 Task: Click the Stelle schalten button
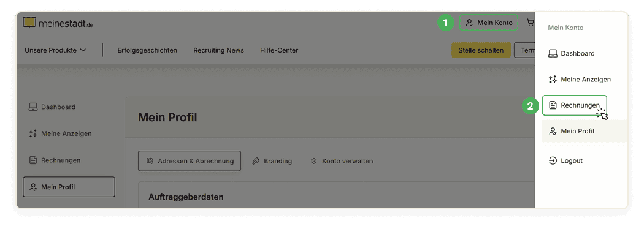click(481, 50)
